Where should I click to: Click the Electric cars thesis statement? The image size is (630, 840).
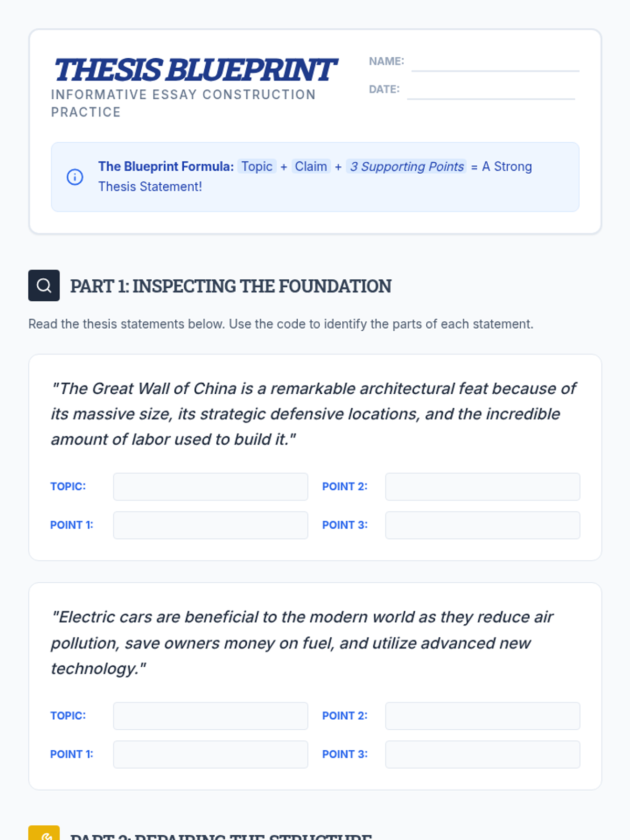pyautogui.click(x=302, y=643)
